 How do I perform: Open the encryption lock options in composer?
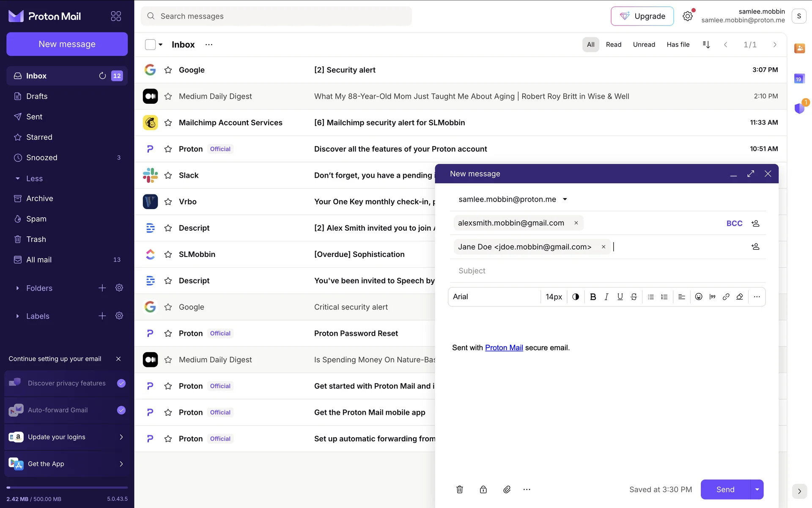(483, 489)
